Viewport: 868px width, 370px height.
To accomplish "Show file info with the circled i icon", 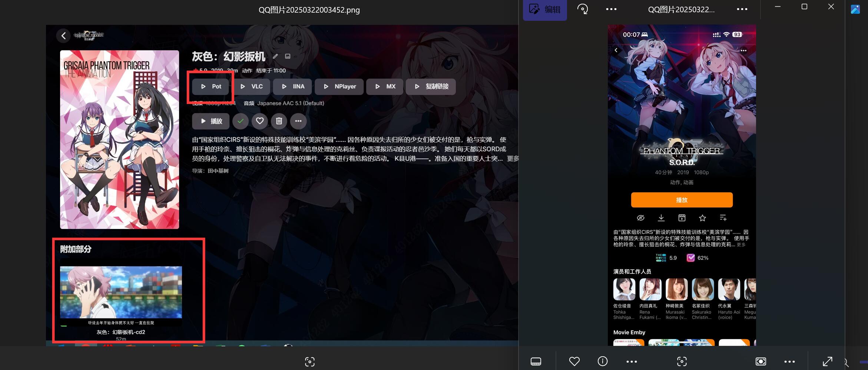I will pyautogui.click(x=603, y=361).
